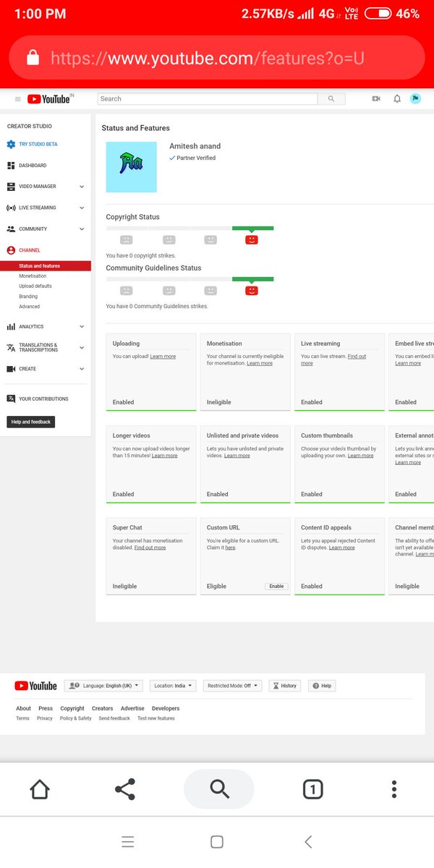Click the Translations & Transcriptions icon

(x=11, y=348)
